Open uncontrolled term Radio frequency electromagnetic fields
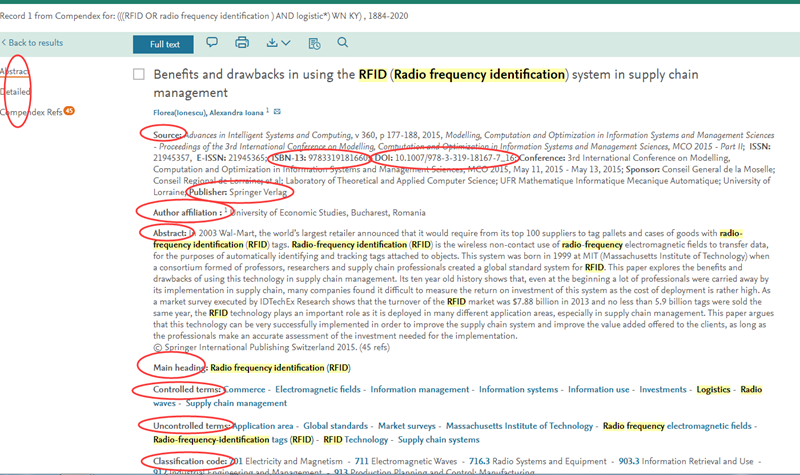800x475 pixels. click(x=677, y=426)
